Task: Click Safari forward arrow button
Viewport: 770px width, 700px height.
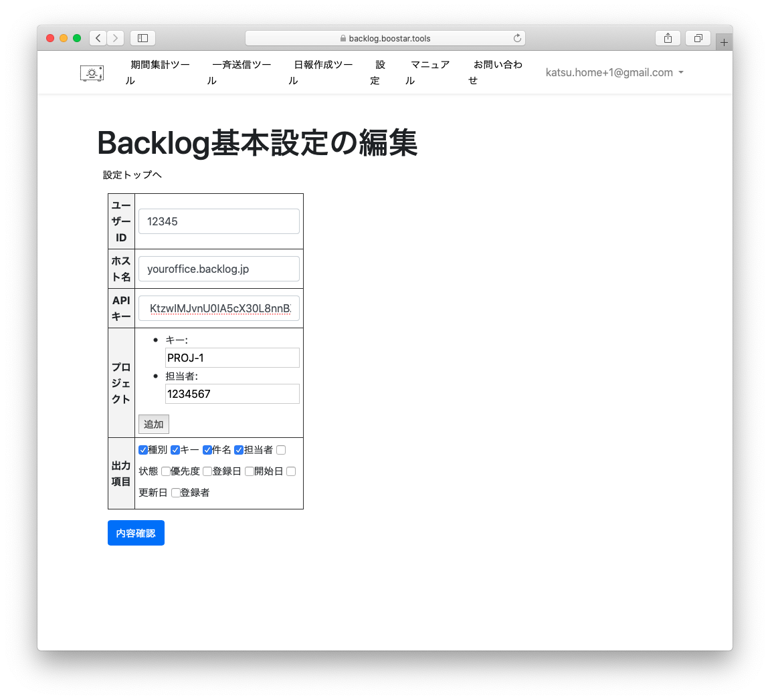Action: pos(116,38)
